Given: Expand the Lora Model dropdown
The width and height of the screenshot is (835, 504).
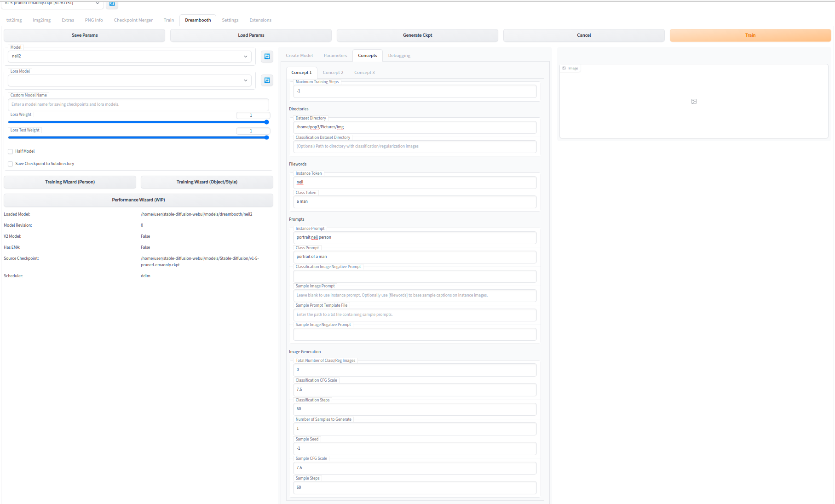Looking at the screenshot, I should pos(130,80).
